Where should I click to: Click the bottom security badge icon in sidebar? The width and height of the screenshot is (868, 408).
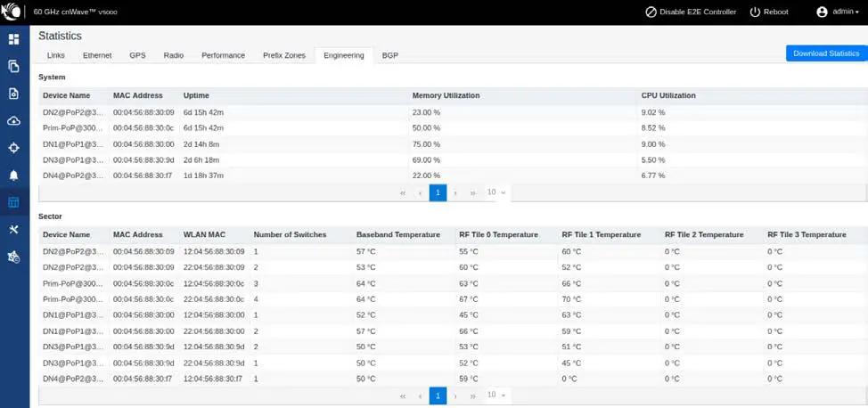(x=14, y=257)
